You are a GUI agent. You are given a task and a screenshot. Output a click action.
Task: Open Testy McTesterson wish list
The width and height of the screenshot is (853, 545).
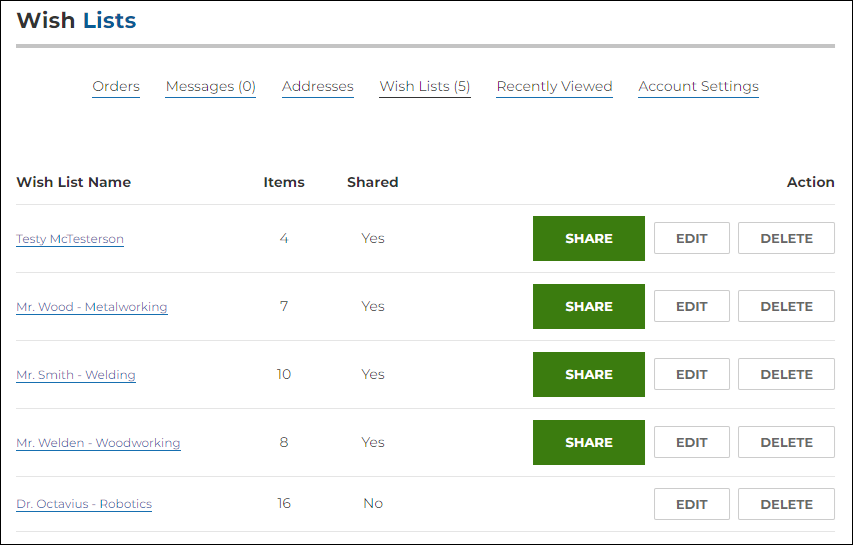click(x=70, y=239)
